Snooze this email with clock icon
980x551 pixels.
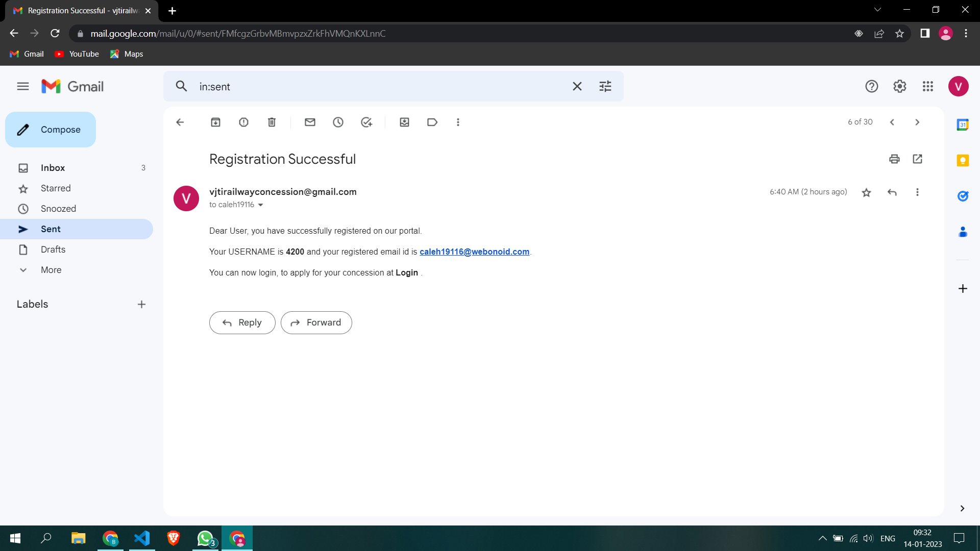(x=338, y=122)
